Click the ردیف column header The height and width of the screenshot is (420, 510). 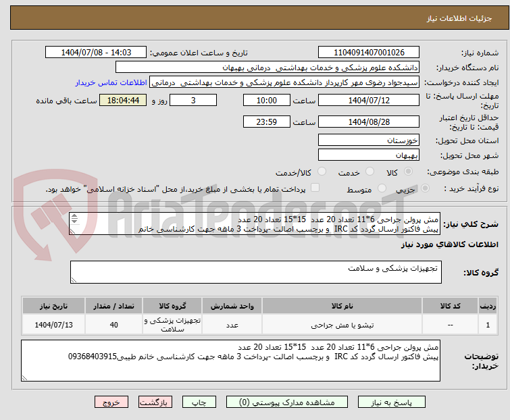[x=488, y=306]
